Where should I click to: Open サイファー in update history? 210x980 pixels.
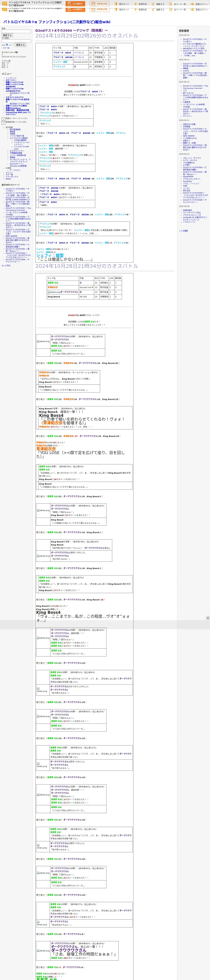pos(188,116)
